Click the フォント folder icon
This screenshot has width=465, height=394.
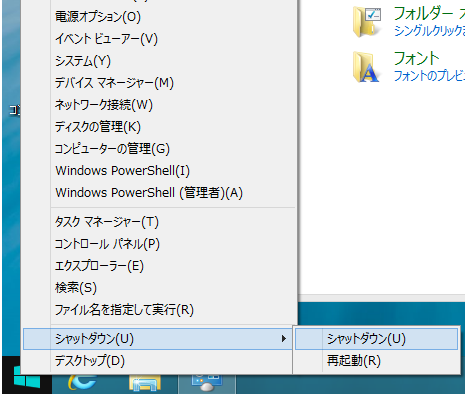coord(366,67)
